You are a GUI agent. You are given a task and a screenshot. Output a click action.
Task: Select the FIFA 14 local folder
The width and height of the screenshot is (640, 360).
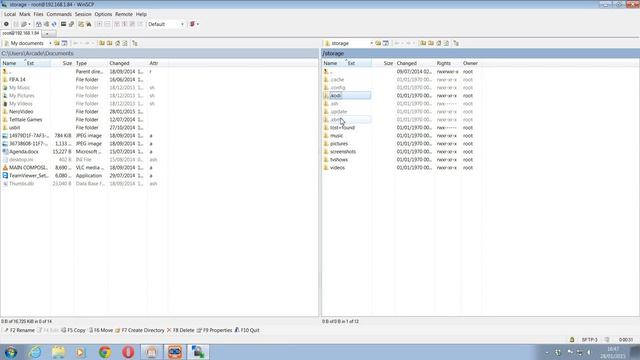pos(17,80)
